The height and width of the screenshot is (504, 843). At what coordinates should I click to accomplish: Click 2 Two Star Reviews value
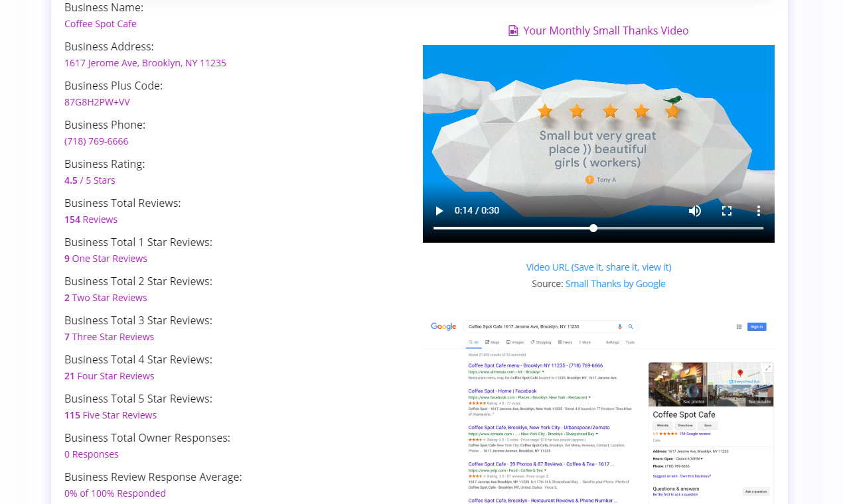(x=106, y=298)
